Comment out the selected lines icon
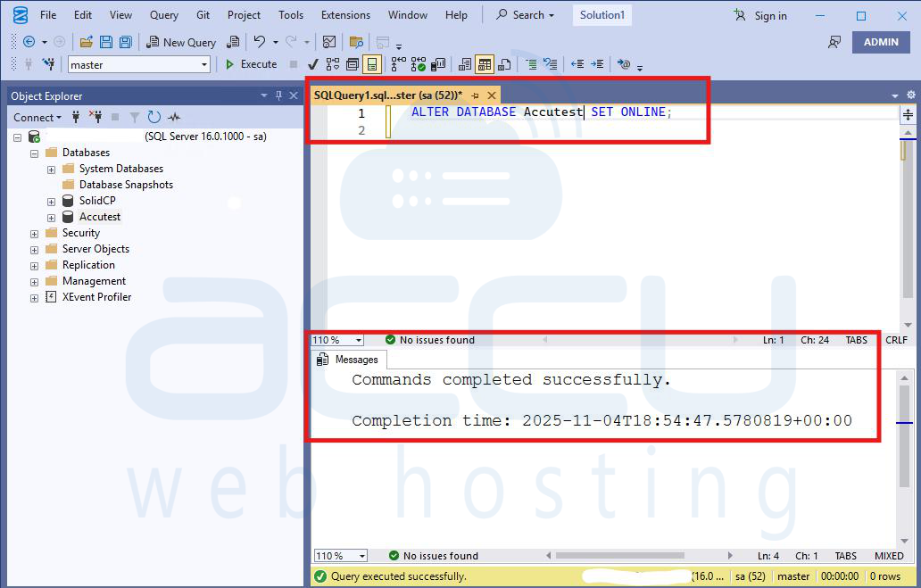The height and width of the screenshot is (588, 921). 533,64
